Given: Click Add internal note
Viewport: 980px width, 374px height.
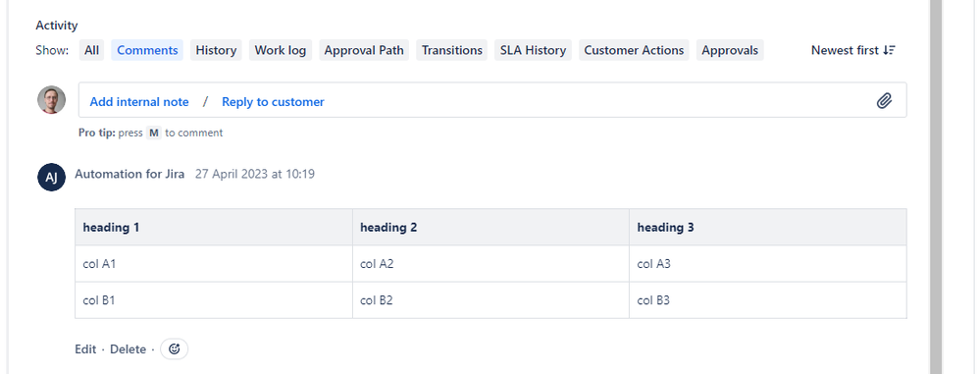Looking at the screenshot, I should click(139, 102).
